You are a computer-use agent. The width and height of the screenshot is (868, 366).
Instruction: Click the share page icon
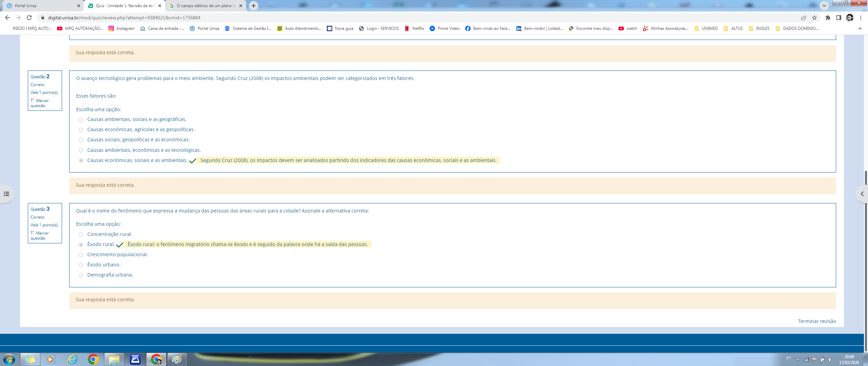click(804, 18)
